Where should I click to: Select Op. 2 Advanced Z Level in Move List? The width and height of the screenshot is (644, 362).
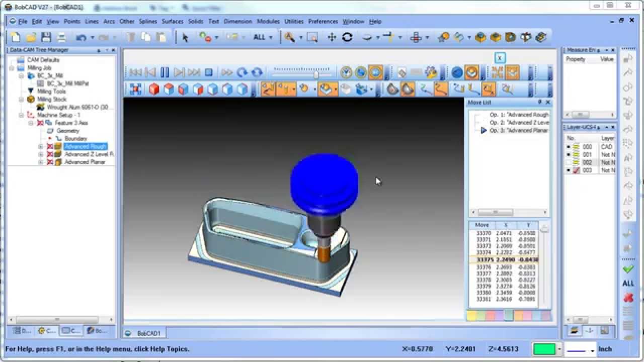coord(519,122)
